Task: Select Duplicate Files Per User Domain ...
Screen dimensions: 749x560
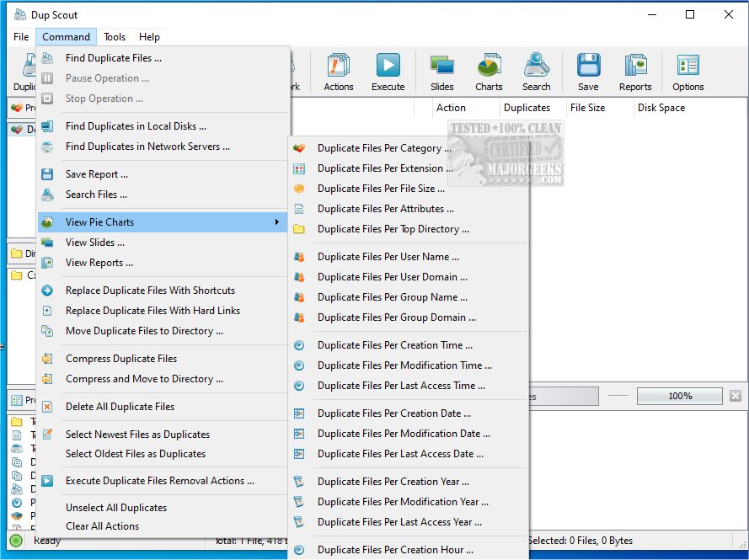Action: (409, 277)
